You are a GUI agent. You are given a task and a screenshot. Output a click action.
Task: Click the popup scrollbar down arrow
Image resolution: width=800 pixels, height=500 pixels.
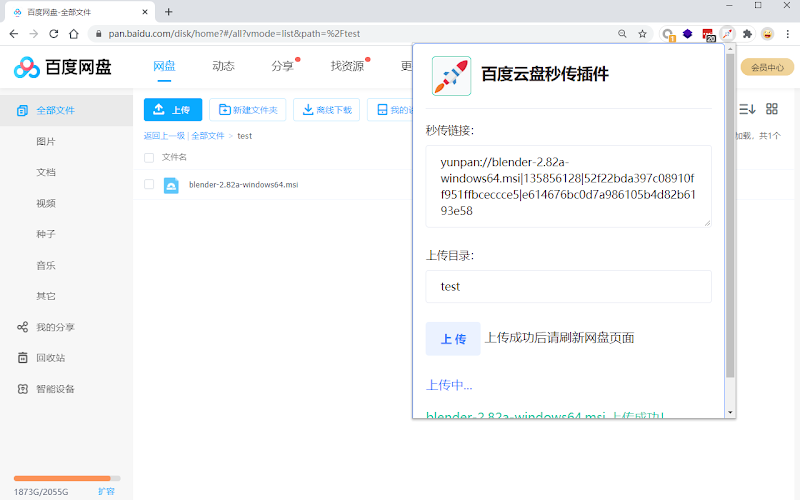[730, 412]
